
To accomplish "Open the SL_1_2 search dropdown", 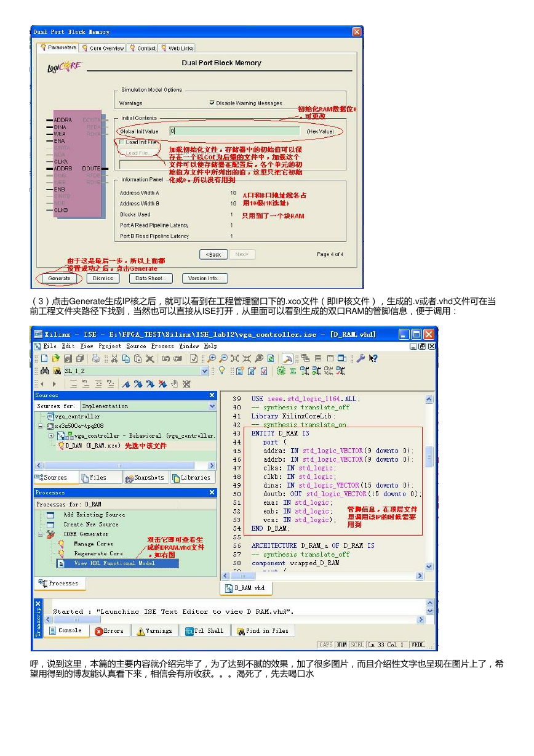I will point(205,371).
